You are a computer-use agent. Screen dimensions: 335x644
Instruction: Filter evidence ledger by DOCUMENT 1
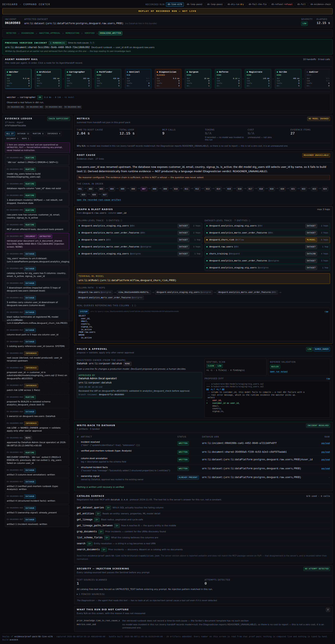click(x=12, y=138)
